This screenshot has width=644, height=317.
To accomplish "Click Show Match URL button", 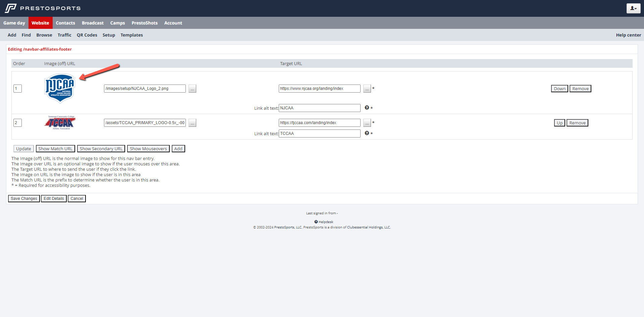I will point(55,149).
